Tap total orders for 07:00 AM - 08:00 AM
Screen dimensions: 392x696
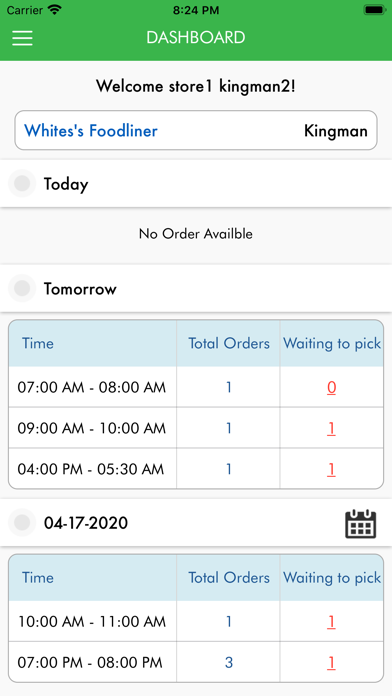click(229, 388)
